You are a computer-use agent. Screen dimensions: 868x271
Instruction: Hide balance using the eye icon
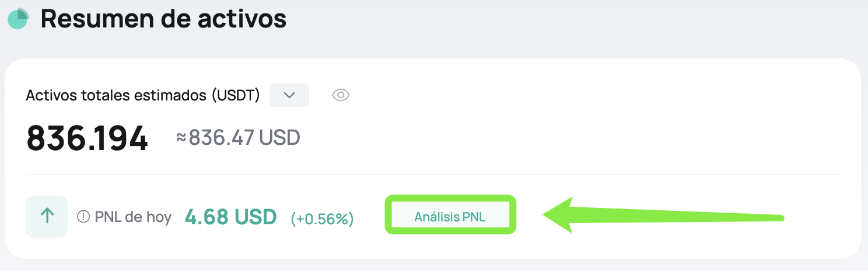(341, 95)
